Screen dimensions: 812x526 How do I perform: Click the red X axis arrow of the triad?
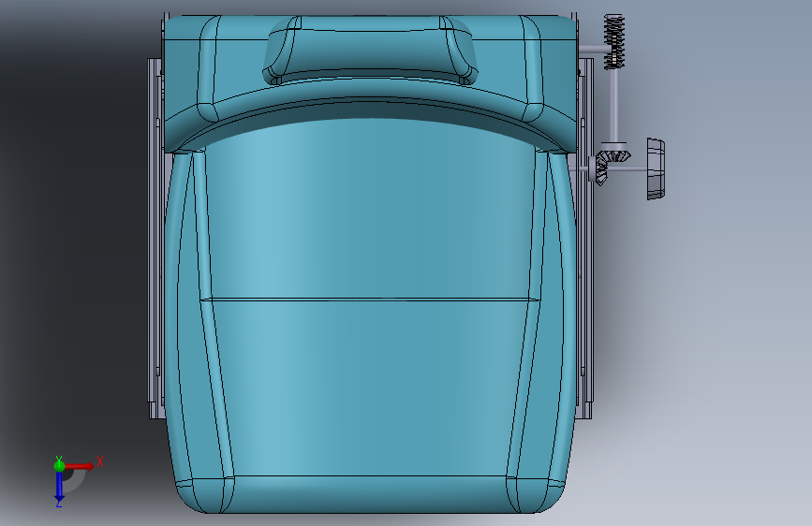click(80, 466)
